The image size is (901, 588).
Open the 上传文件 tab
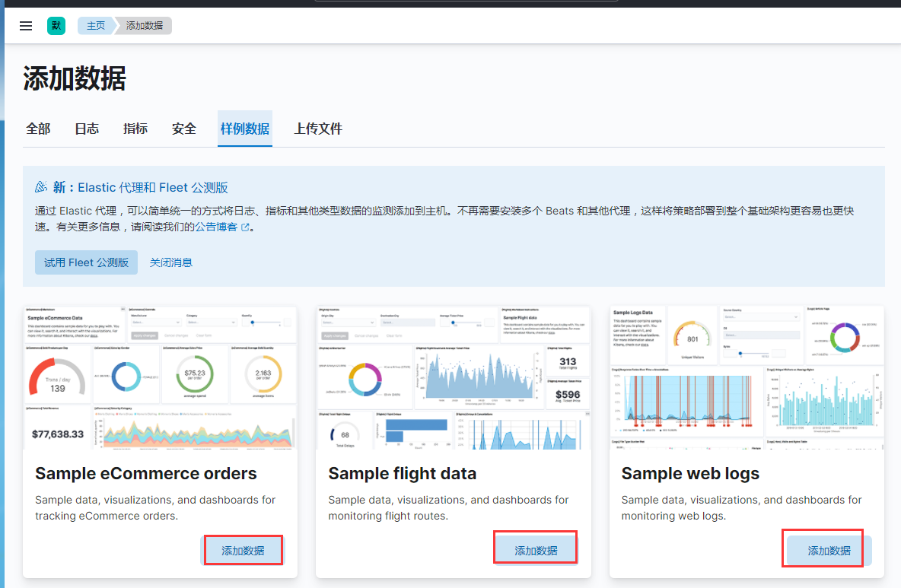click(318, 129)
